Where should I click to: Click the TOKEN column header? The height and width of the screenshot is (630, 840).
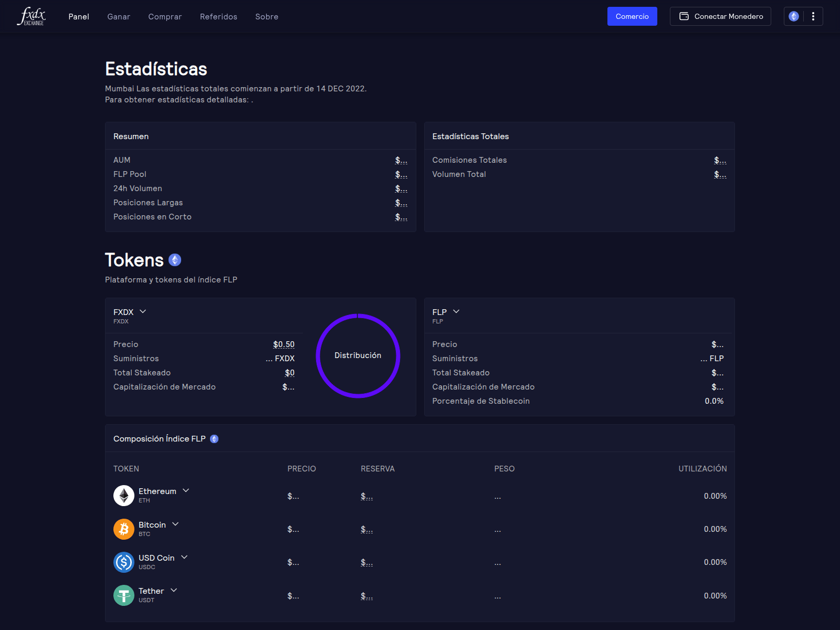tap(126, 469)
